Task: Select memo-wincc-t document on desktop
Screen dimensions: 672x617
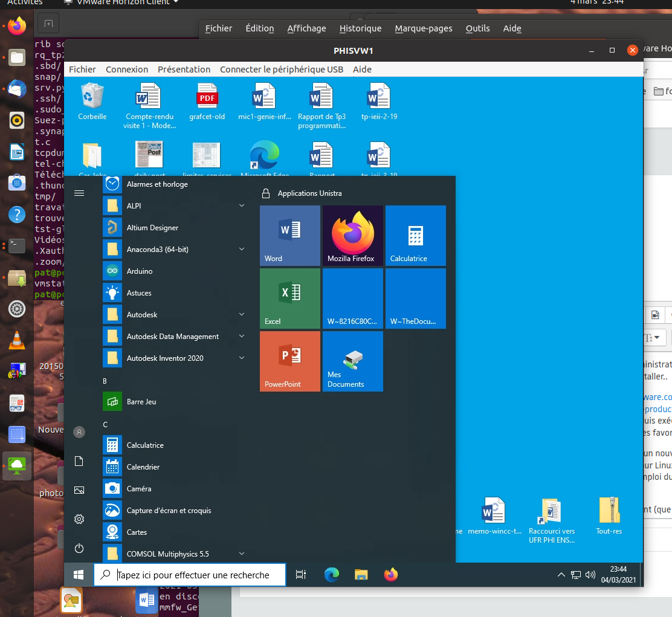Action: click(x=494, y=516)
